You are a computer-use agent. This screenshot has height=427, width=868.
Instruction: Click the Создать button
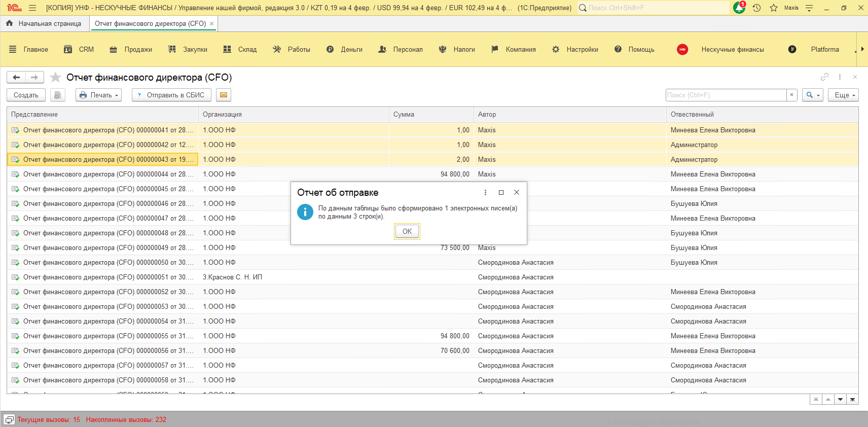(x=26, y=95)
